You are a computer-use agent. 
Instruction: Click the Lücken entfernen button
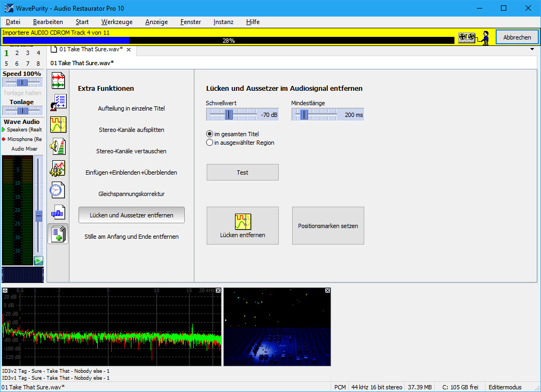pos(242,226)
